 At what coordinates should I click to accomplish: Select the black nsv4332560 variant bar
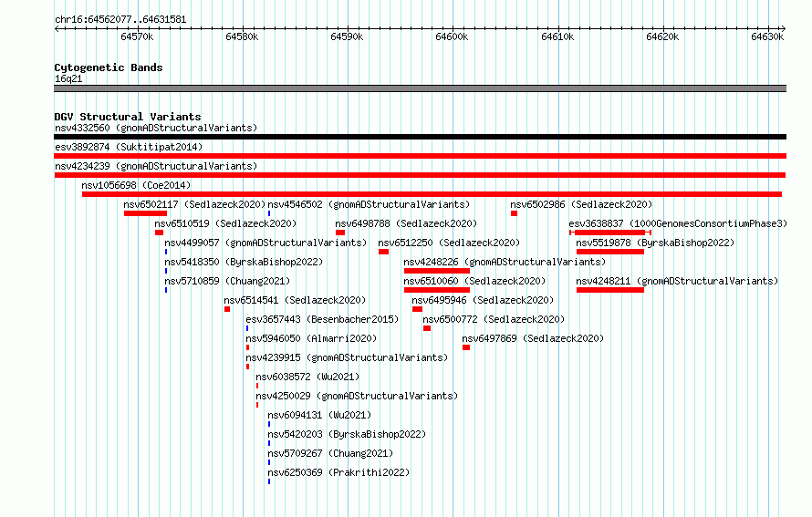click(420, 137)
